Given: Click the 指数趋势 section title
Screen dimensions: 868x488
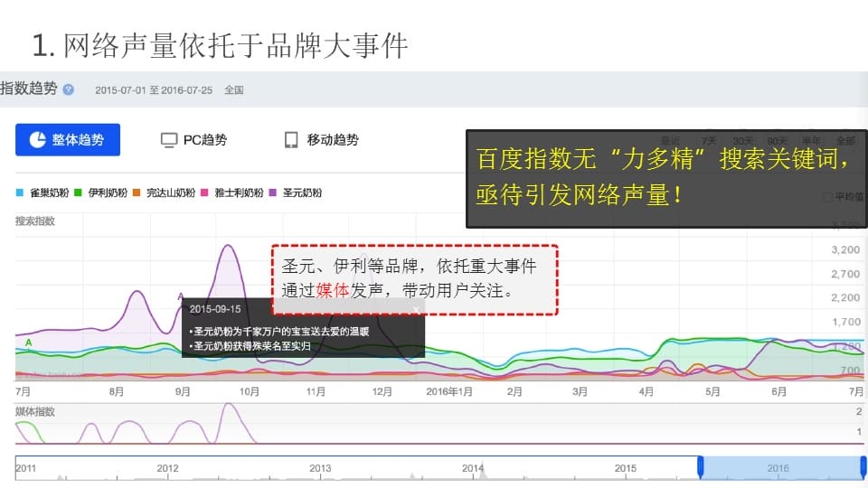Looking at the screenshot, I should tap(29, 89).
